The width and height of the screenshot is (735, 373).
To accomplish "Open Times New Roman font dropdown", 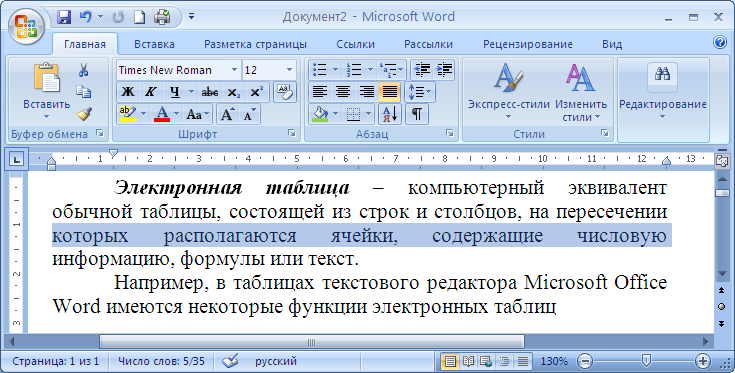I will coord(234,70).
